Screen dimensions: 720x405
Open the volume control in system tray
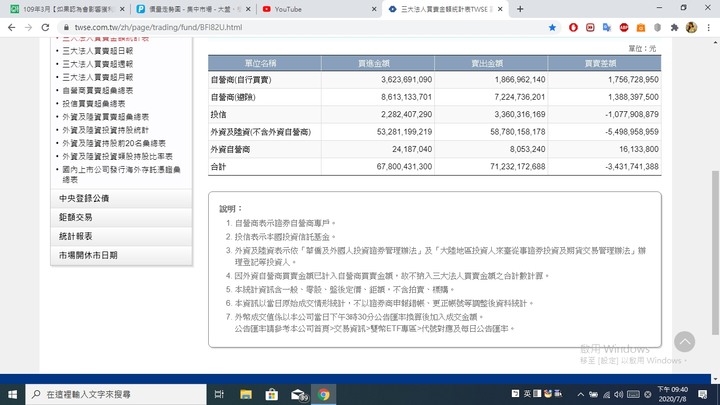tap(619, 394)
